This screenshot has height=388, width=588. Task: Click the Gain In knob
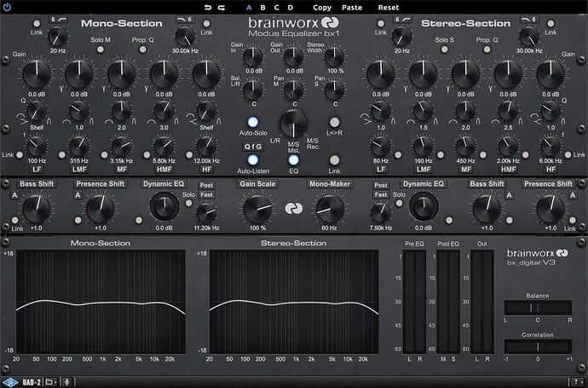(x=253, y=56)
